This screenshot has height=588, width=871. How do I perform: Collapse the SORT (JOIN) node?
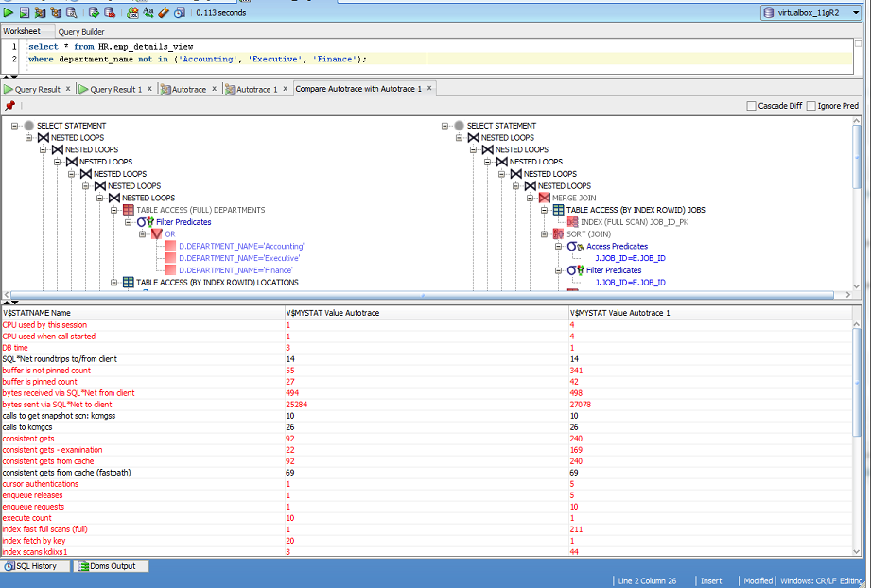[x=545, y=234]
